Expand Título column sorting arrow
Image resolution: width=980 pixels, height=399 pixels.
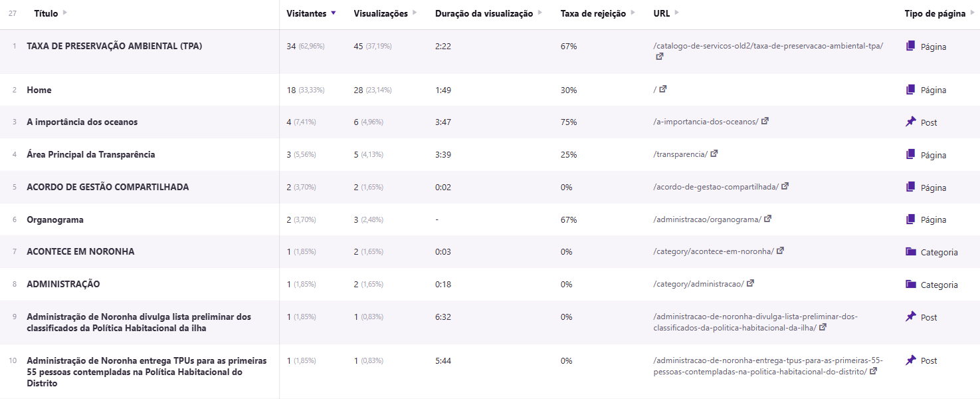(x=66, y=11)
